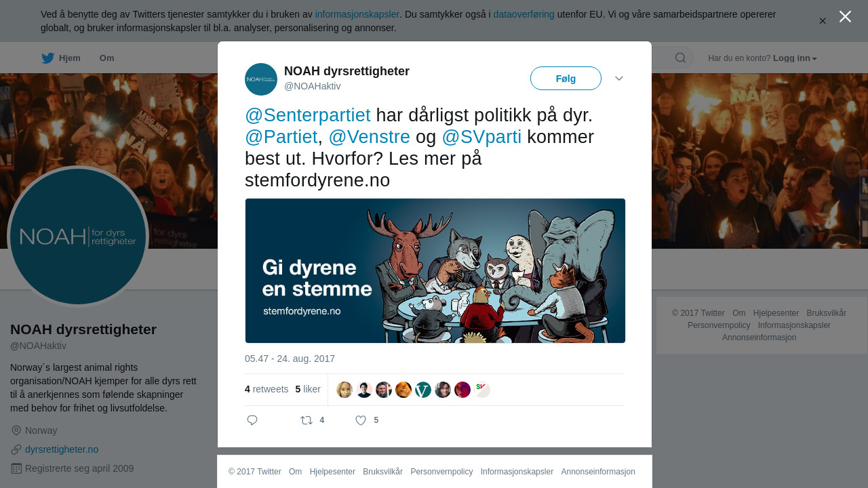Click the search magnifier icon
This screenshot has width=868, height=488.
tap(680, 58)
